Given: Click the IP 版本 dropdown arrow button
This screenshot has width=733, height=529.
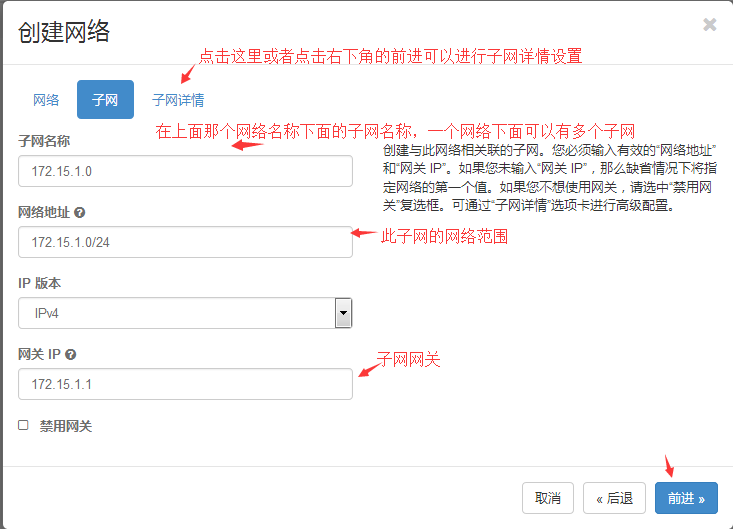Looking at the screenshot, I should (343, 313).
